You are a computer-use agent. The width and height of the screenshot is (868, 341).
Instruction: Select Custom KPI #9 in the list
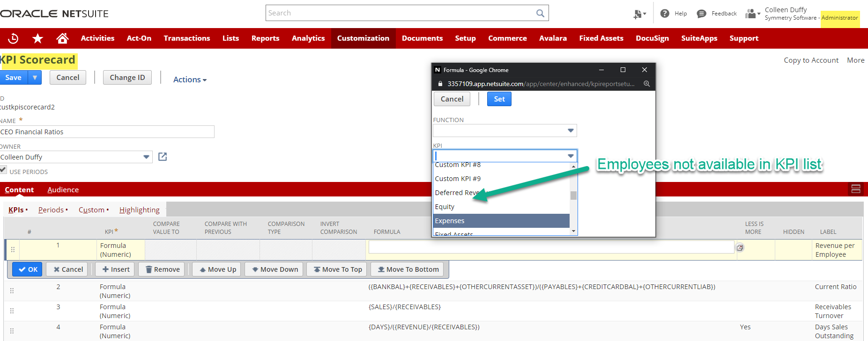501,179
